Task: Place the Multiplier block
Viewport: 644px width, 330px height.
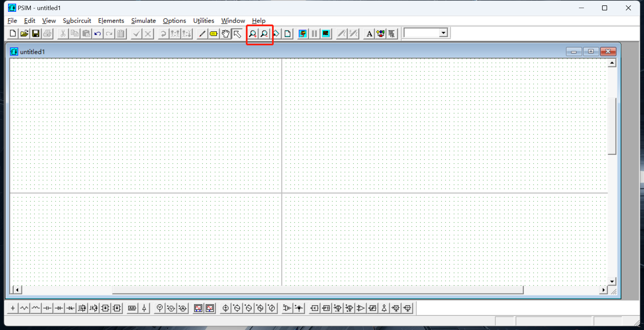Action: (396, 308)
